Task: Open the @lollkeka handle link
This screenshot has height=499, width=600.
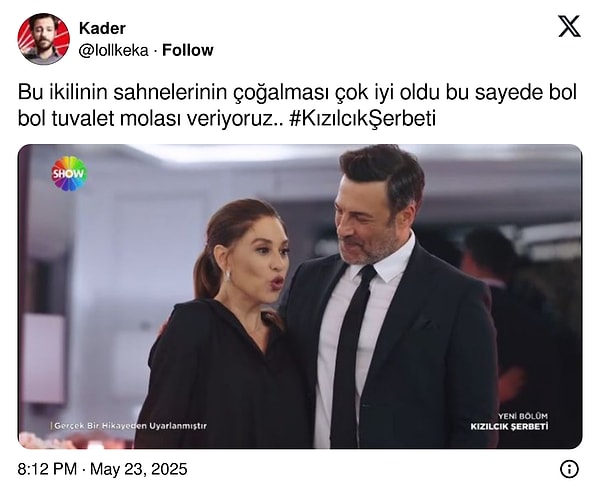Action: [x=113, y=51]
